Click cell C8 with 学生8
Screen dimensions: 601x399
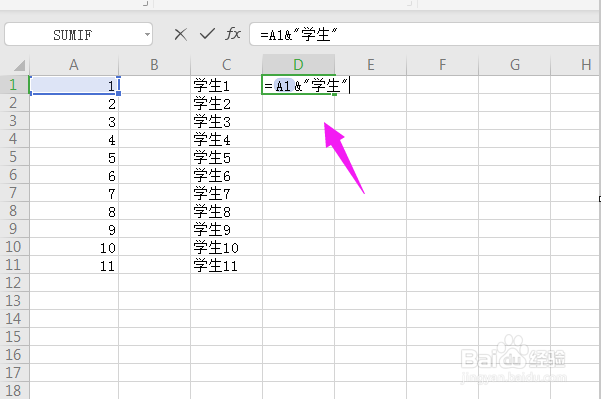tap(227, 211)
